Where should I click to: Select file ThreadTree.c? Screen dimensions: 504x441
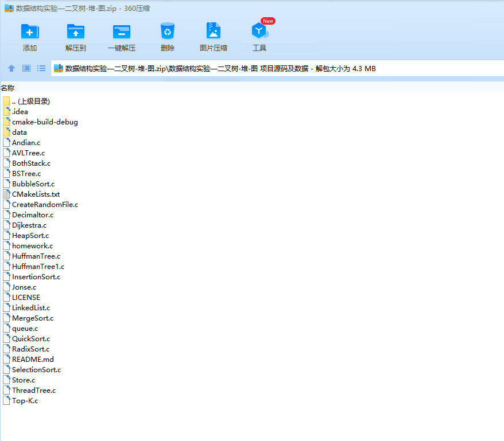(x=29, y=391)
